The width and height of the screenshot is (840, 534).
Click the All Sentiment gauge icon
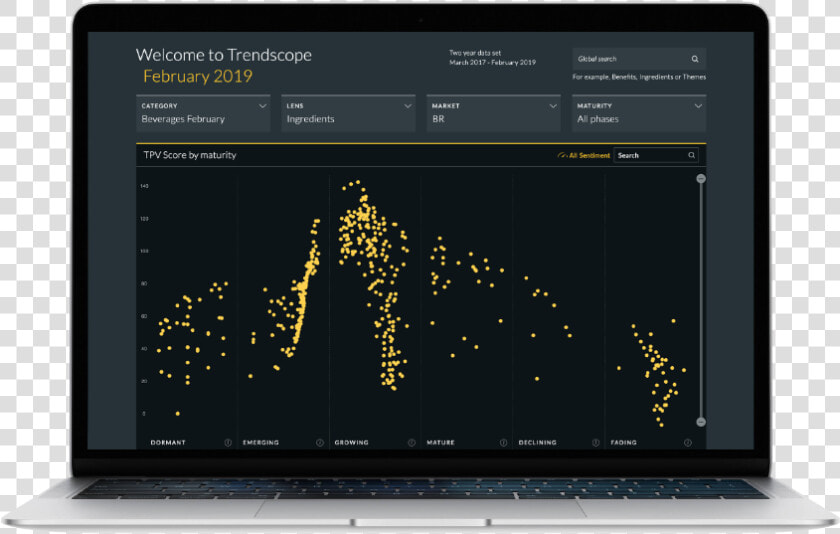562,155
